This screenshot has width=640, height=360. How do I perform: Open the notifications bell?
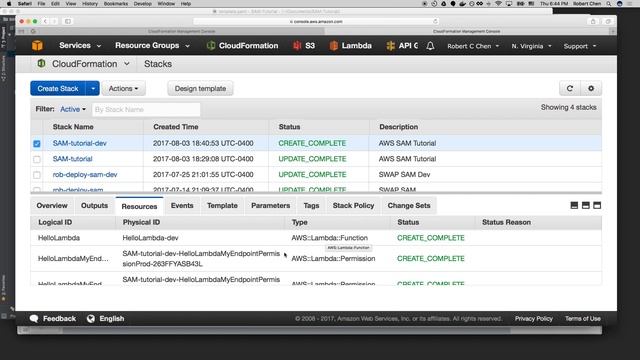[430, 46]
